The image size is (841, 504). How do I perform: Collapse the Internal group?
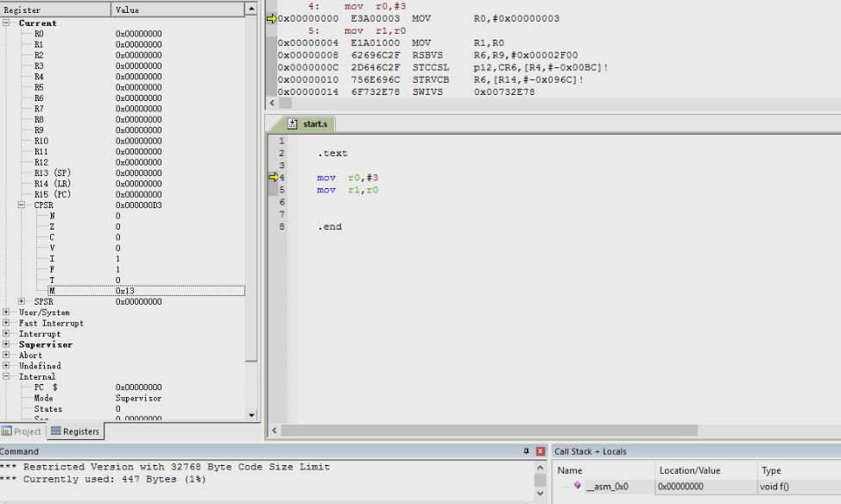[7, 376]
